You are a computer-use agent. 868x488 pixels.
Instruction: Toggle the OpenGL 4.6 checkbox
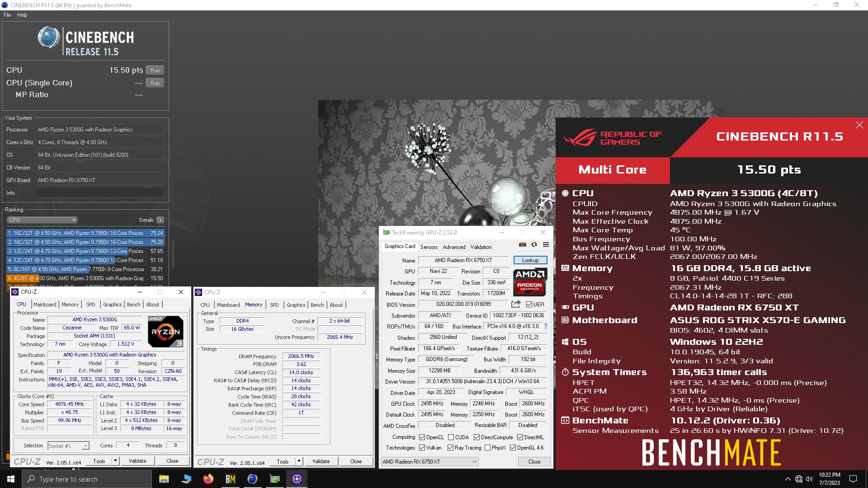513,448
